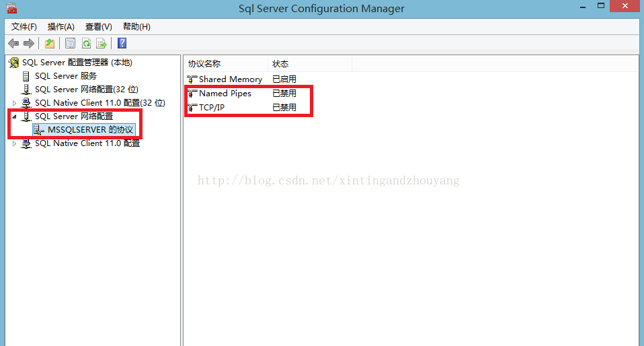
Task: Expand SQL Native Client 11.0 配置(32 位) node
Action: click(14, 103)
